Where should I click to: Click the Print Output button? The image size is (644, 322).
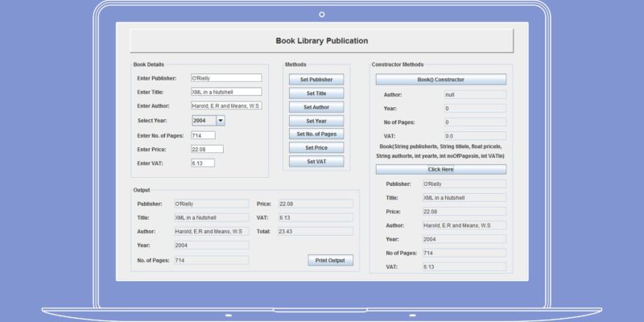(330, 260)
